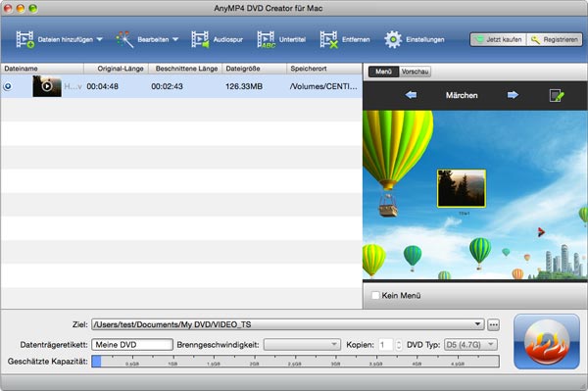Select the 00:02:43 trimmed length cell
This screenshot has width=588, height=391.
tap(167, 86)
